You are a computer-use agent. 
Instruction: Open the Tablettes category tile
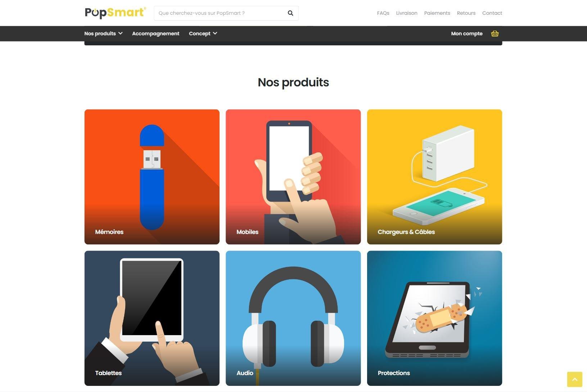(x=152, y=318)
